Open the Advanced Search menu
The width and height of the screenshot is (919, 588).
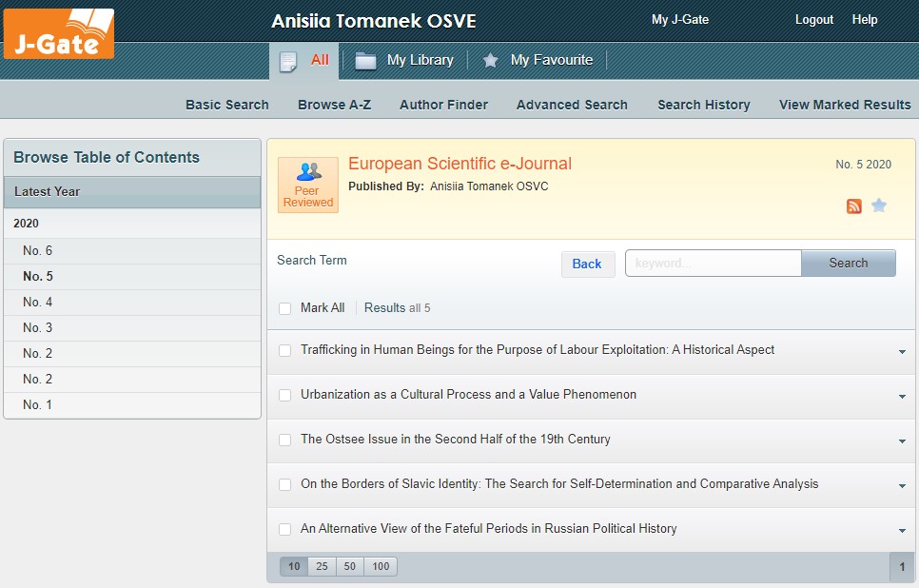(572, 105)
